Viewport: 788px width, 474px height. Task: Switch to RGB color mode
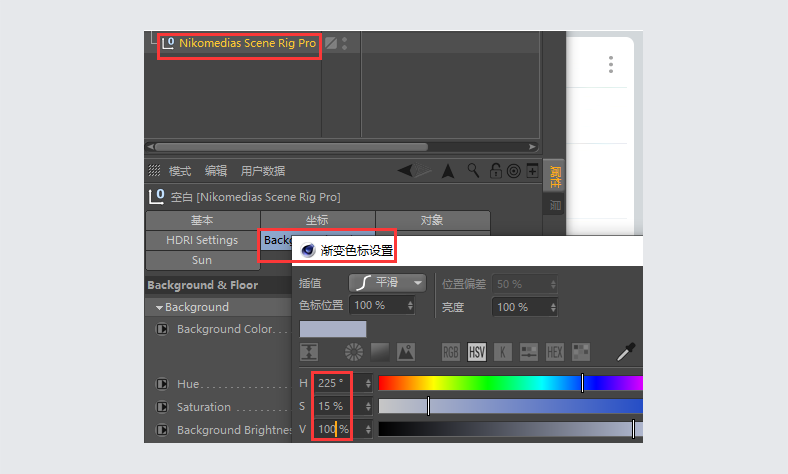451,352
